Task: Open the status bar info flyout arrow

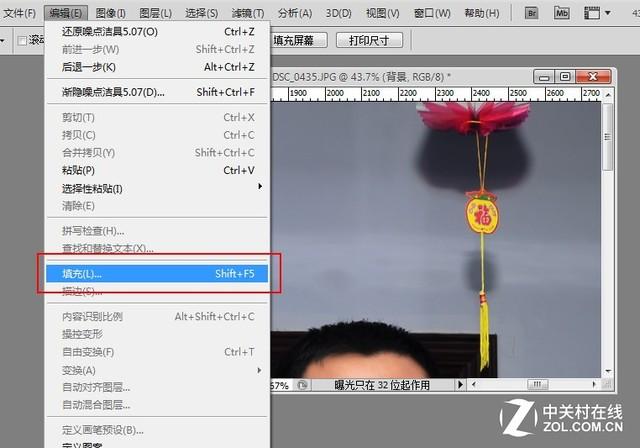Action: (460, 384)
